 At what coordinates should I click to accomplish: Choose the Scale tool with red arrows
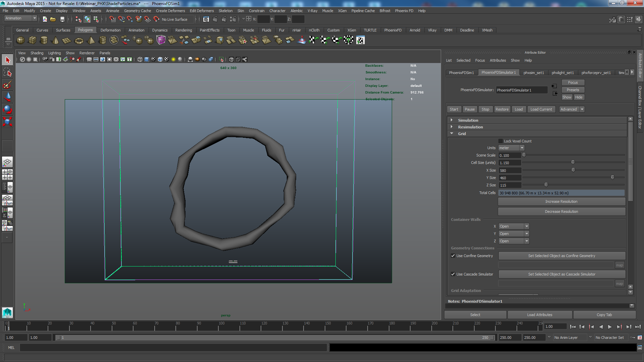(x=7, y=121)
